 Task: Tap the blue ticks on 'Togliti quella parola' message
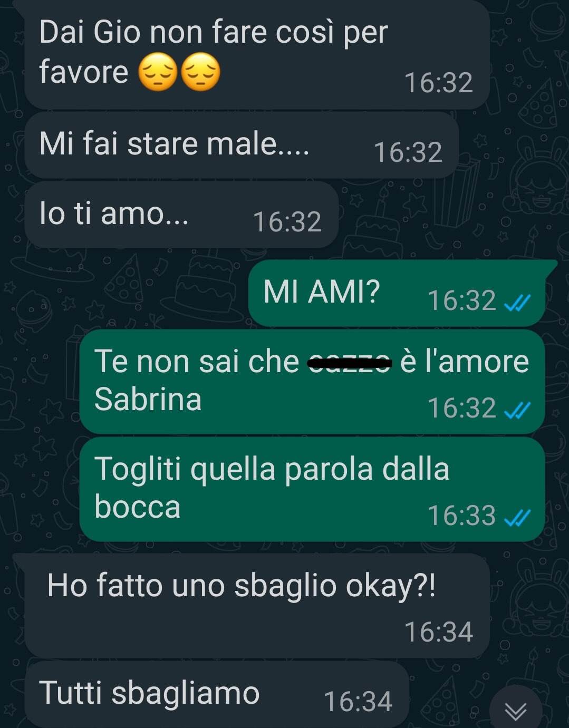[517, 518]
